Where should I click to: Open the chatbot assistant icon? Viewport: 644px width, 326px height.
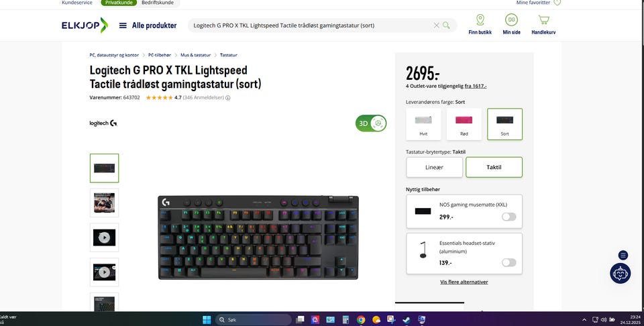coord(620,273)
